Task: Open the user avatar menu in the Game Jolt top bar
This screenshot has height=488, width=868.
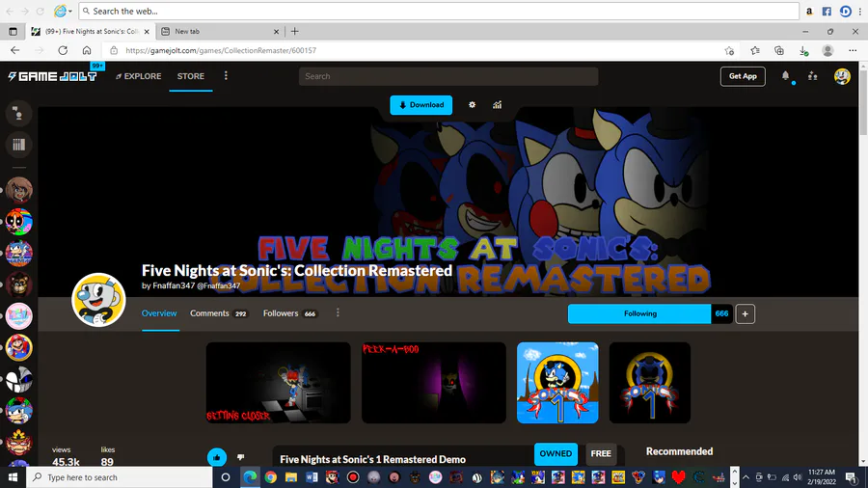Action: pos(842,76)
